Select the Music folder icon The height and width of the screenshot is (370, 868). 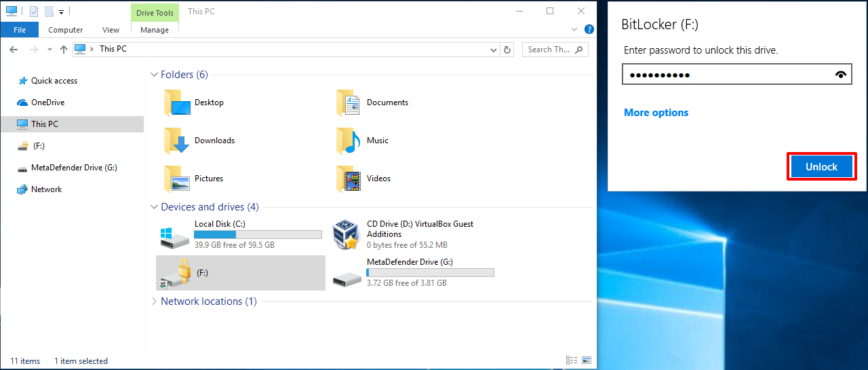[349, 141]
